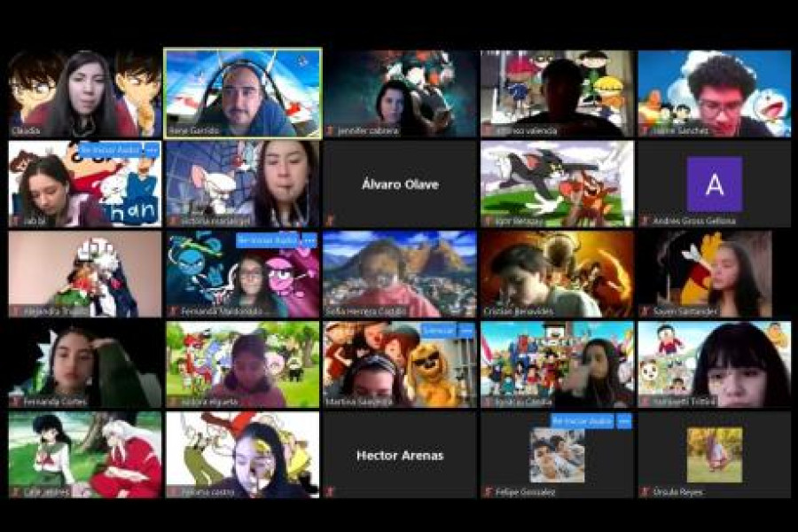Image resolution: width=798 pixels, height=532 pixels.
Task: Open three-dot menu on jab bi's tile
Action: click(x=152, y=150)
